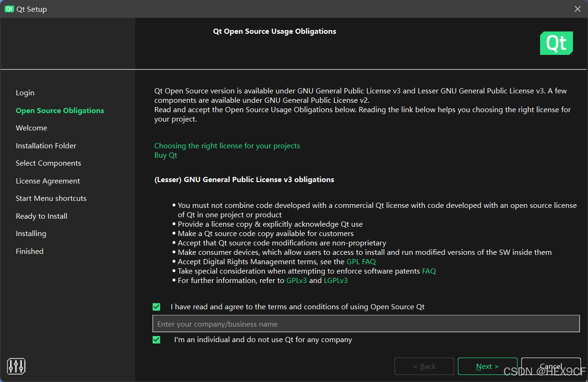The width and height of the screenshot is (588, 382).
Task: Select the Select Components step
Action: pos(48,163)
